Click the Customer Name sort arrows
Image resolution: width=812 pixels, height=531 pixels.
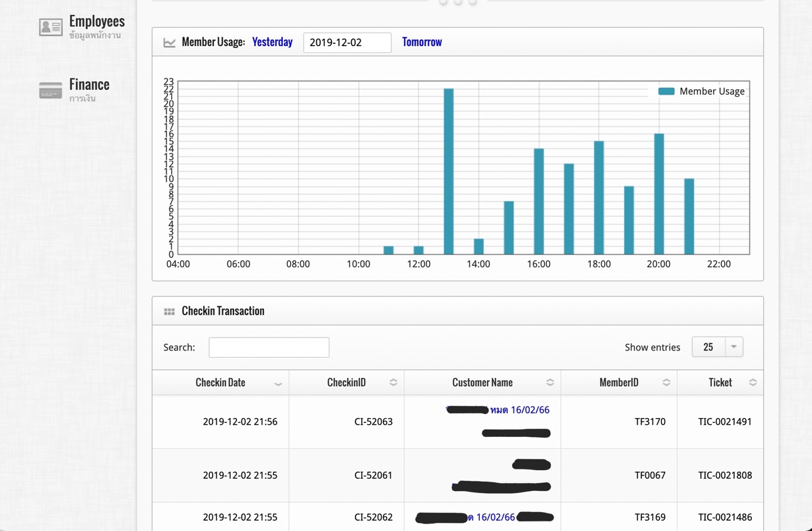pos(550,383)
